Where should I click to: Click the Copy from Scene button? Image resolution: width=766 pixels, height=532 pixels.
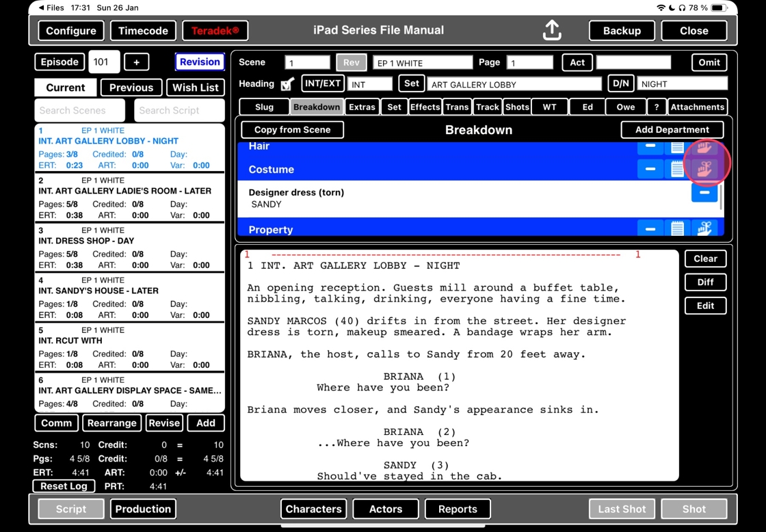[x=292, y=129]
